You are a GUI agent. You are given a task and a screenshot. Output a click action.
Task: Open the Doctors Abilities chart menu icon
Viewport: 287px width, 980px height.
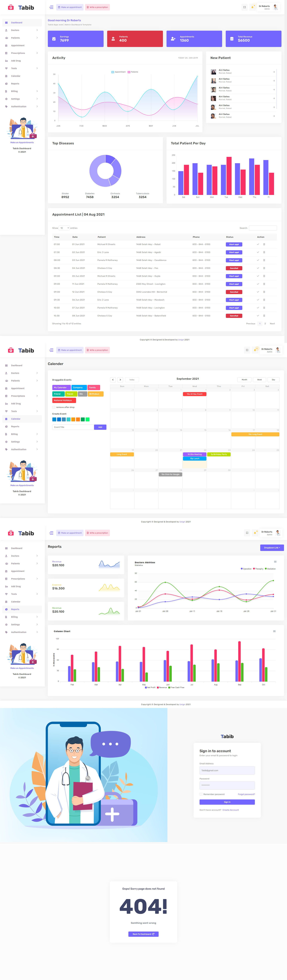275,562
